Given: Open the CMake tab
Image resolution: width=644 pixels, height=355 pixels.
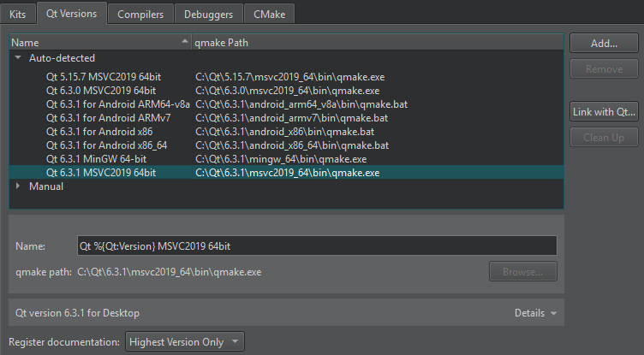Looking at the screenshot, I should click(270, 14).
